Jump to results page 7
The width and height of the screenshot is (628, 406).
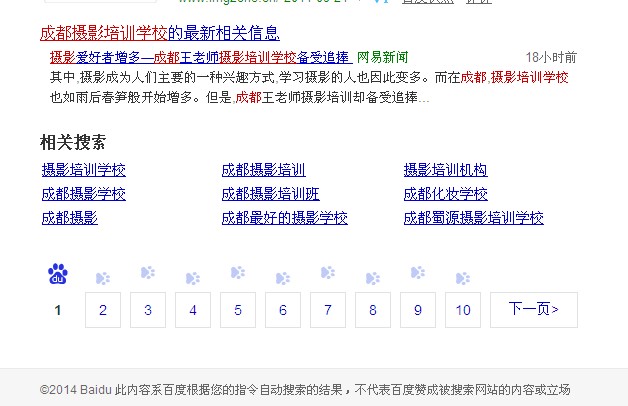pyautogui.click(x=328, y=310)
